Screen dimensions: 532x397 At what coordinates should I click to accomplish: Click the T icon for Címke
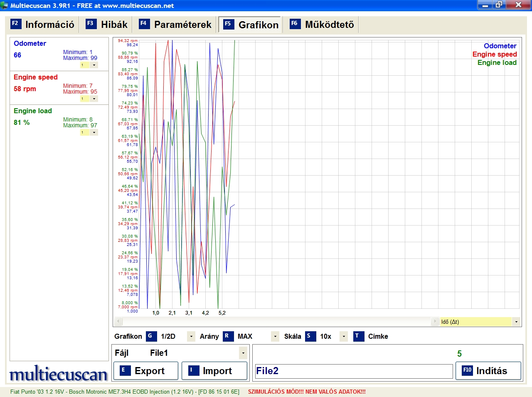tap(359, 336)
